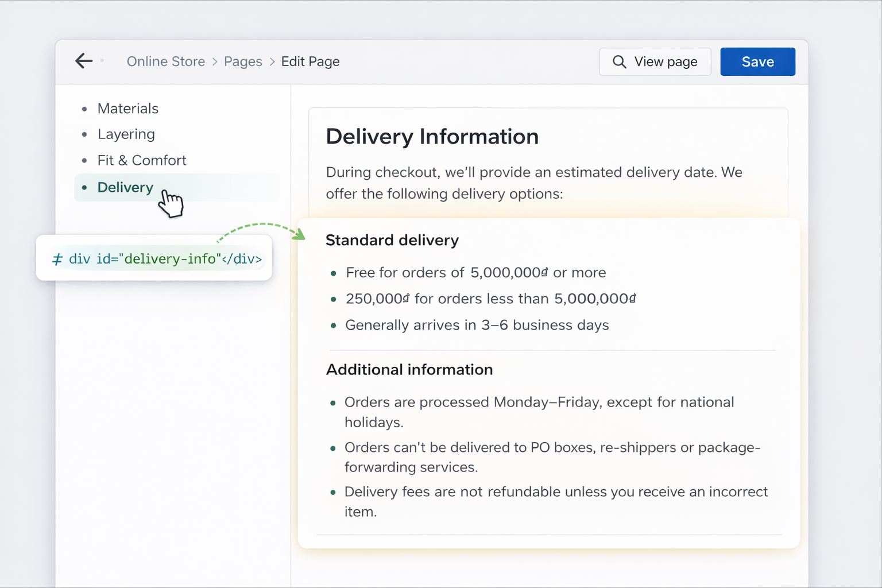Click the small dot beside the back arrow
Image resolution: width=882 pixels, height=588 pixels.
click(x=102, y=61)
